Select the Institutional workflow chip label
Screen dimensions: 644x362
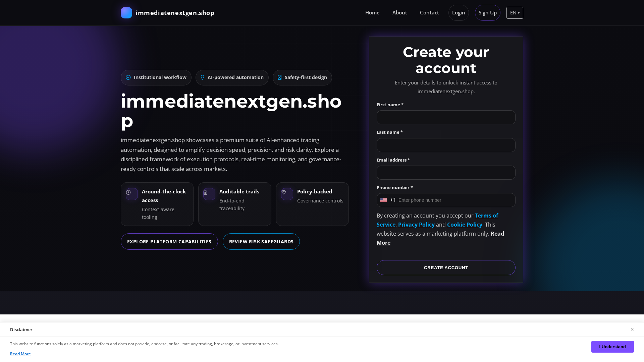coord(160,77)
